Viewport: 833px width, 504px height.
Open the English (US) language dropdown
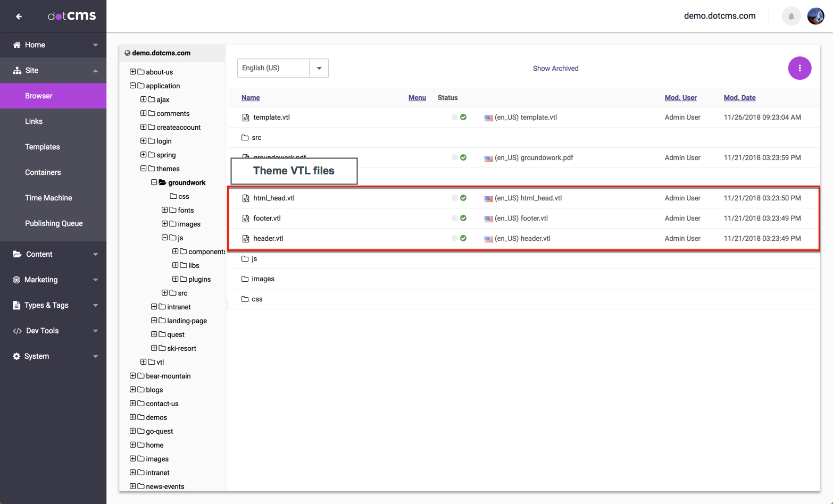(x=319, y=68)
